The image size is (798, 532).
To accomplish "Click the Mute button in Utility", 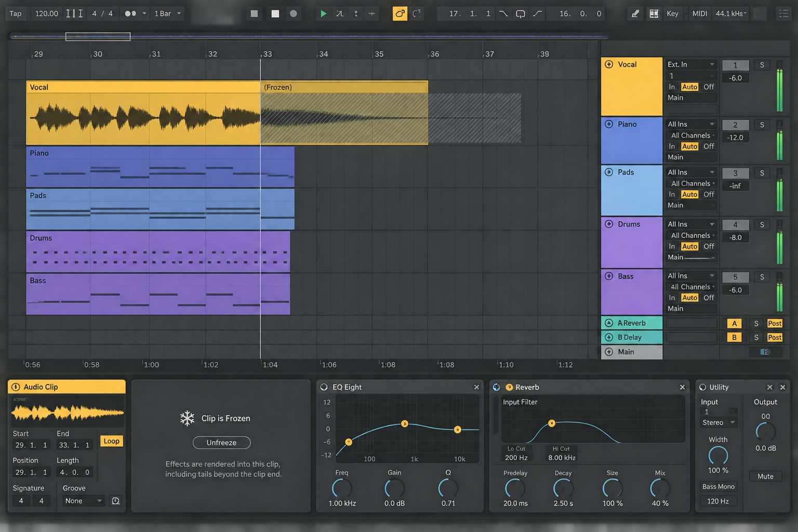I will pos(765,476).
